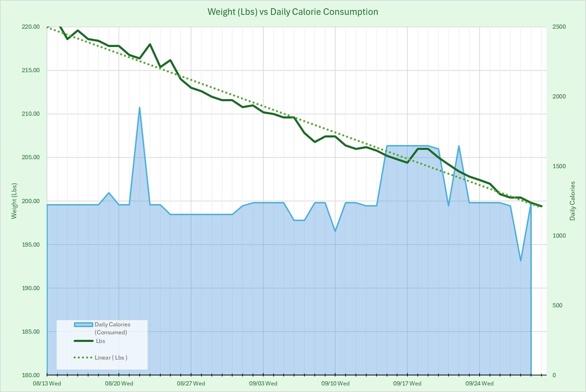Select the 180.00 weight axis label
Screen dimensions: 586x392
31,375
